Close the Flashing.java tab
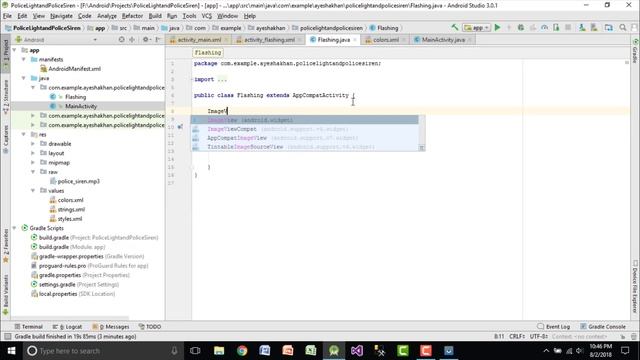Image resolution: width=640 pixels, height=360 pixels. pos(355,40)
